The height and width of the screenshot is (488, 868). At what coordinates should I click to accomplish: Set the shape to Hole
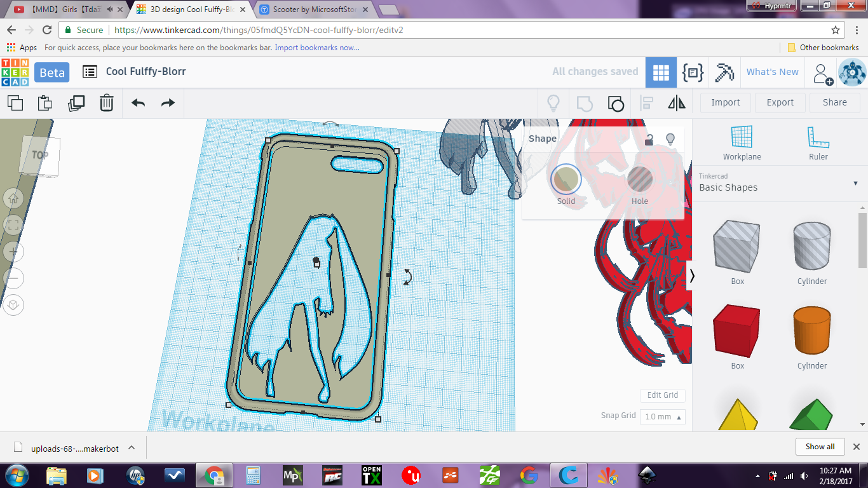640,186
